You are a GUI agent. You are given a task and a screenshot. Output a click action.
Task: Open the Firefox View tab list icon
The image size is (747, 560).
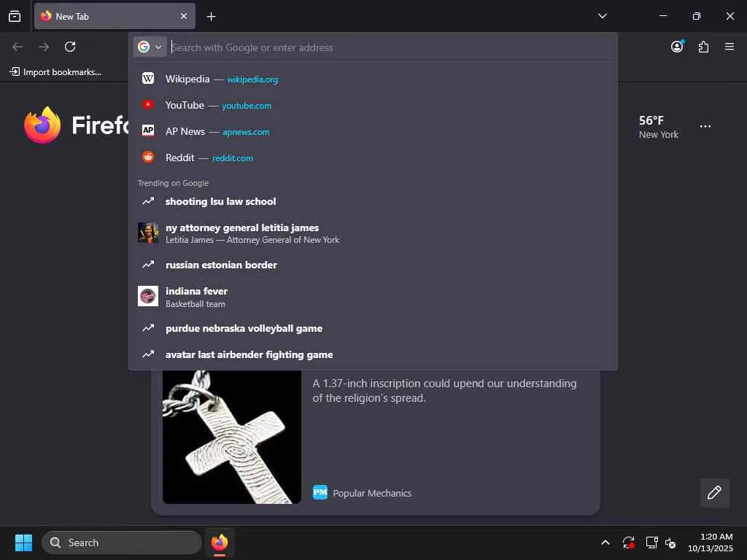pyautogui.click(x=15, y=16)
